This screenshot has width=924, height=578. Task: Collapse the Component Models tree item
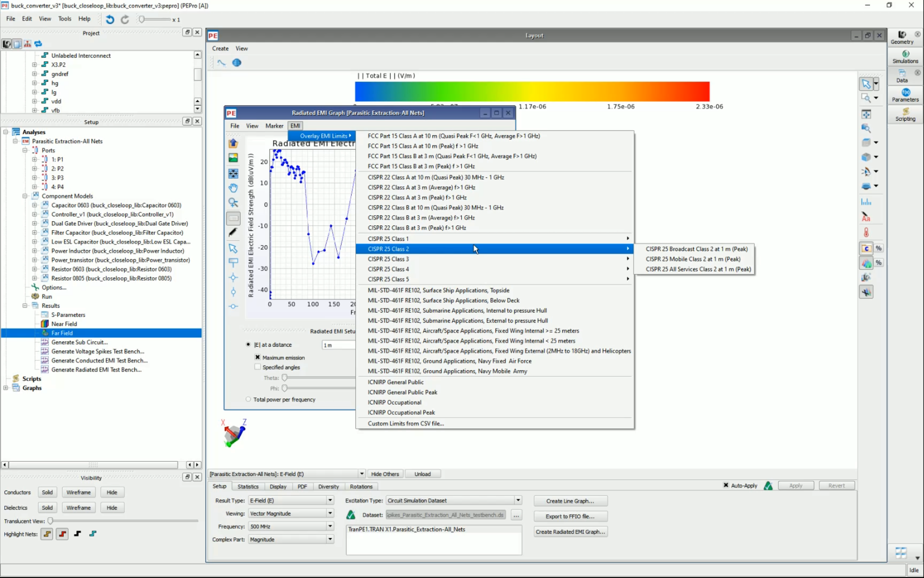25,196
